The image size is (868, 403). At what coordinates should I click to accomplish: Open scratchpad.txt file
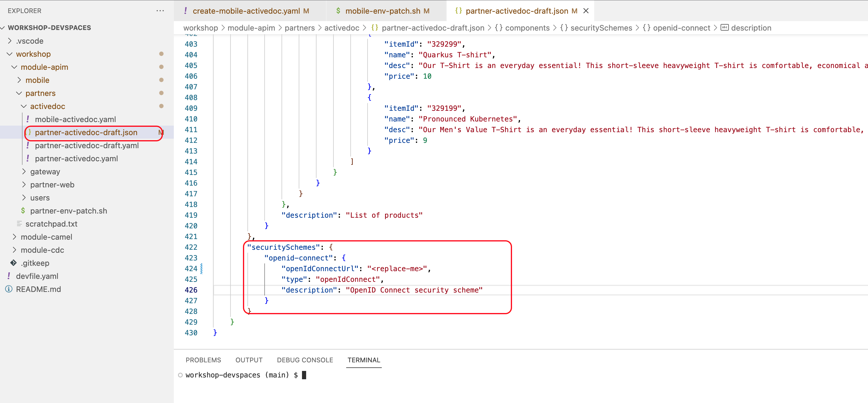click(x=52, y=224)
